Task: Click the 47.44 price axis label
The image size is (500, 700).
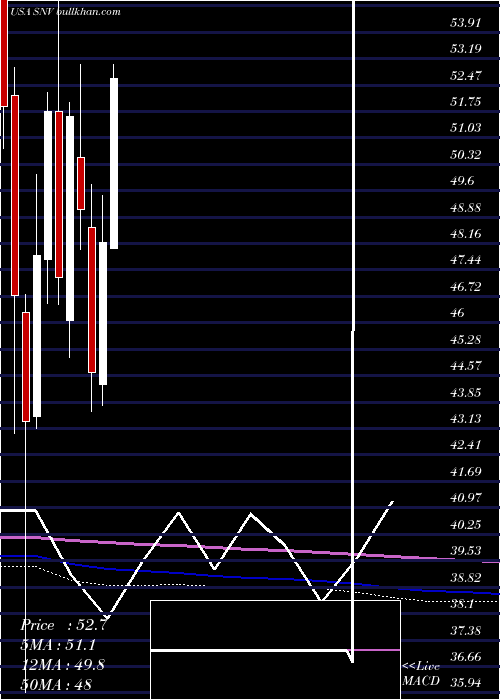Action: 466,260
